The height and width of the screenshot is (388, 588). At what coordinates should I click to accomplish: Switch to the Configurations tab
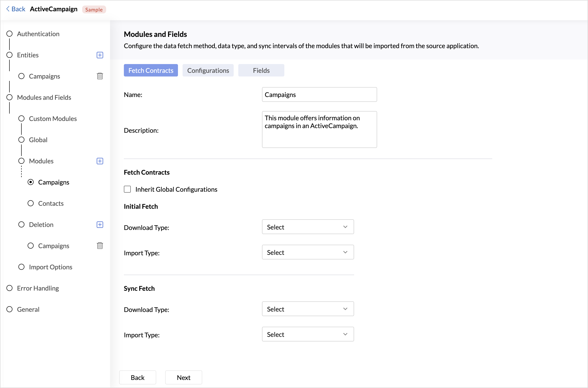(208, 71)
